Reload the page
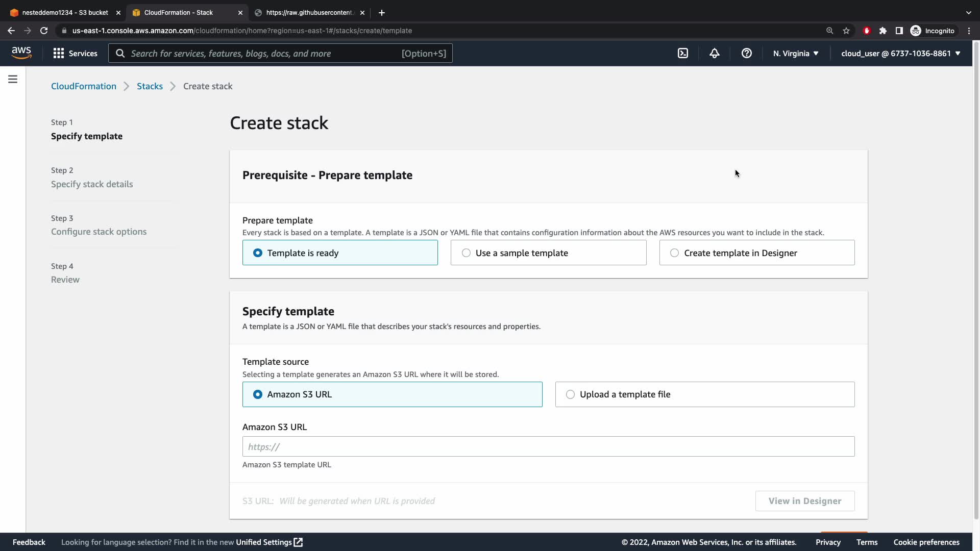 pos(44,31)
